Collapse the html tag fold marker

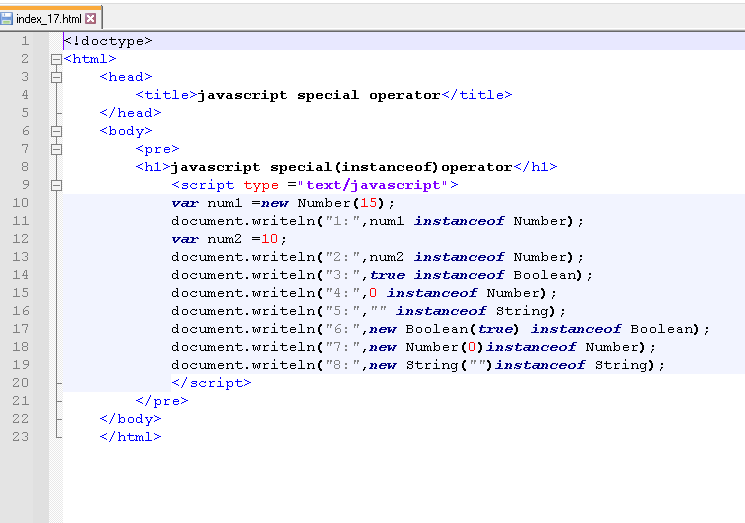point(56,59)
